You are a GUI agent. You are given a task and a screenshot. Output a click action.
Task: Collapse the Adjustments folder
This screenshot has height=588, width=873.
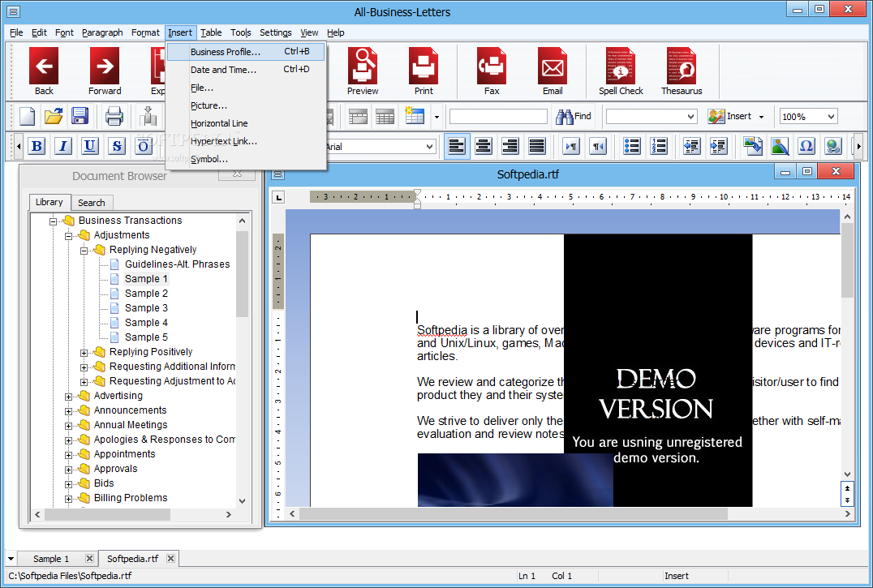(68, 236)
